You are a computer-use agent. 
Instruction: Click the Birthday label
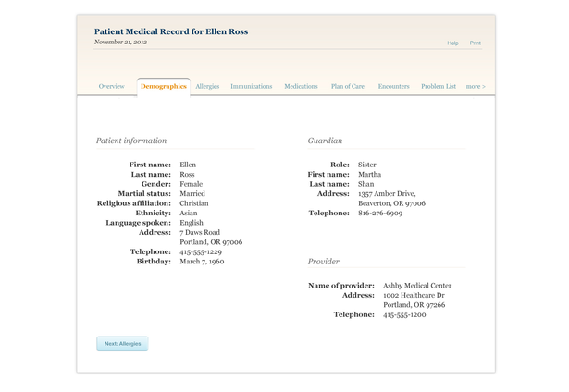coord(154,262)
